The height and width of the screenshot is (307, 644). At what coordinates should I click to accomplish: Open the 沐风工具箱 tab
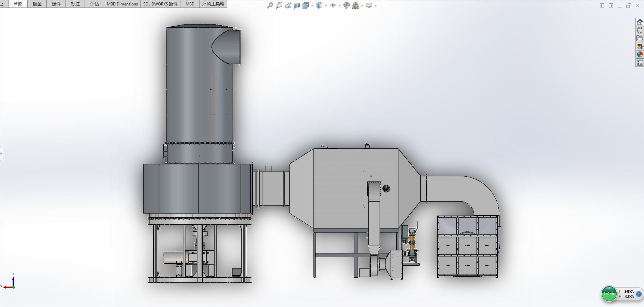pyautogui.click(x=213, y=4)
